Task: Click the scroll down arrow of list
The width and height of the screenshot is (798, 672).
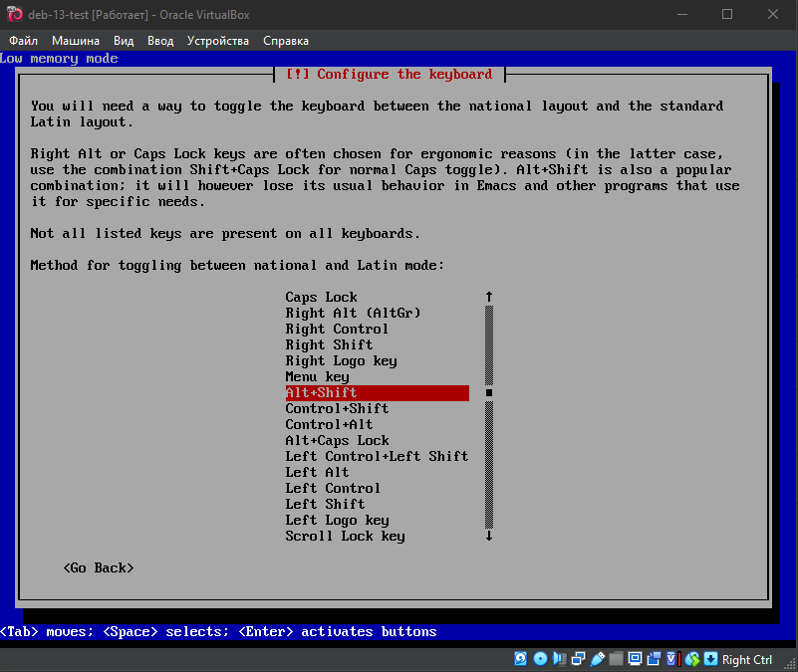Action: (489, 536)
